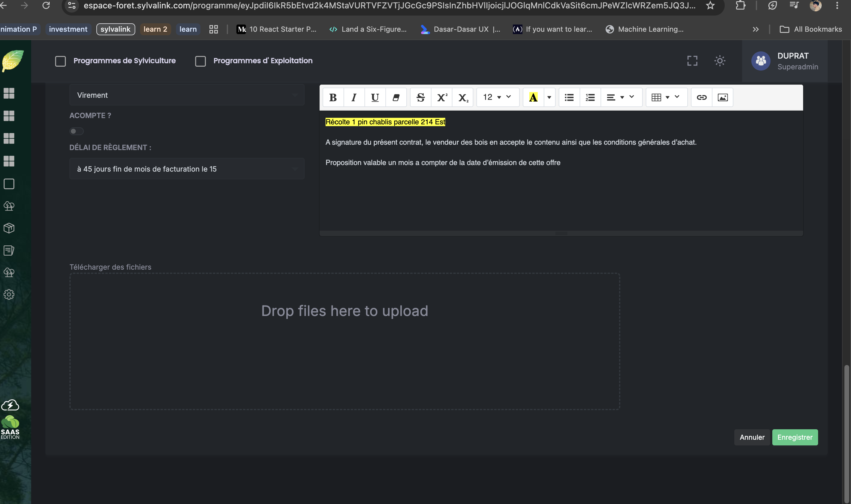The width and height of the screenshot is (851, 504).
Task: Open font size 12 dropdown
Action: tap(498, 97)
